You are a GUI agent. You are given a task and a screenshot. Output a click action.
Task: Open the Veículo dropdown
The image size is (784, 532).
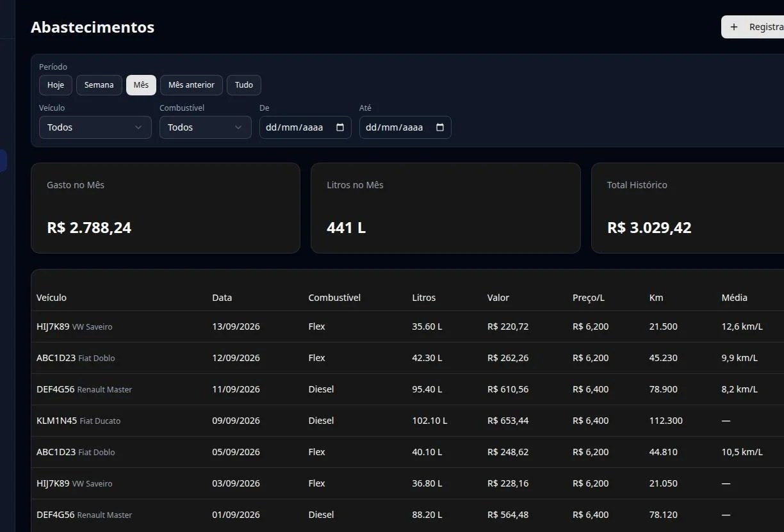point(95,127)
